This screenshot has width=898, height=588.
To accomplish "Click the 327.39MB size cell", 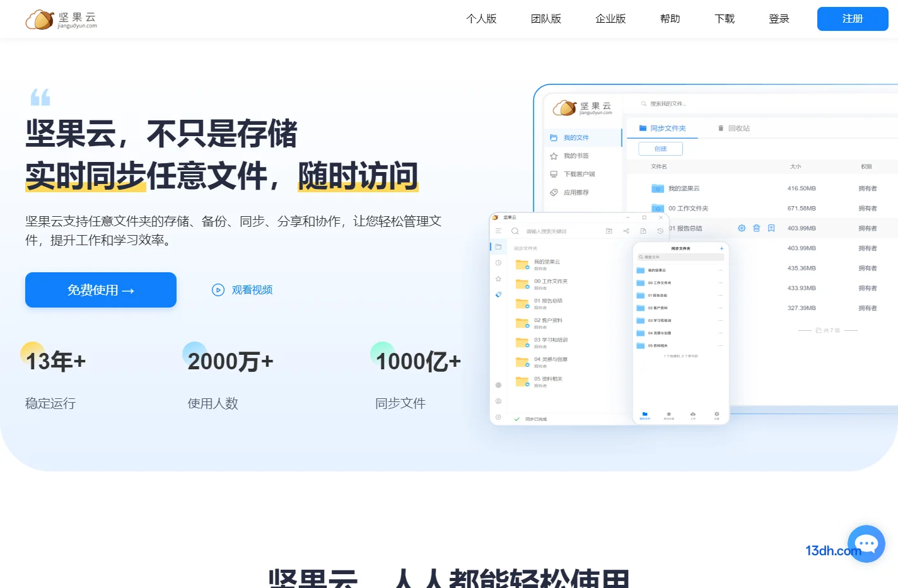I will tap(802, 308).
